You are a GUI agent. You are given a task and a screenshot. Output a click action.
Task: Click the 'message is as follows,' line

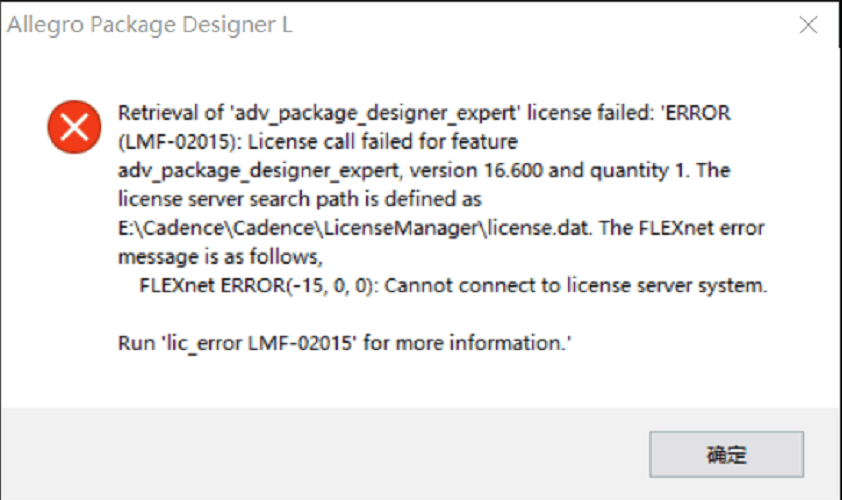click(x=220, y=257)
